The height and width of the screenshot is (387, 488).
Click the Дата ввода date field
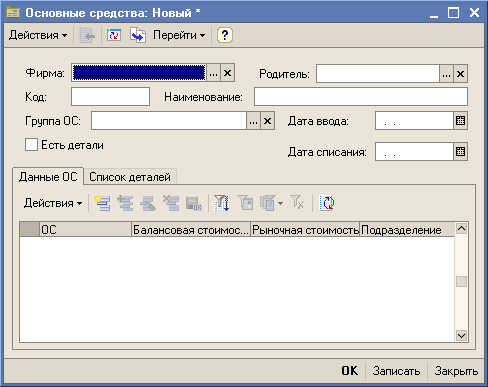[x=414, y=121]
